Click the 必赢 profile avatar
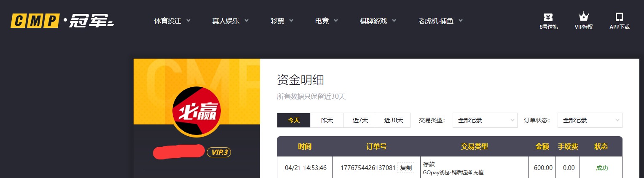The width and height of the screenshot is (644, 178). tap(196, 111)
